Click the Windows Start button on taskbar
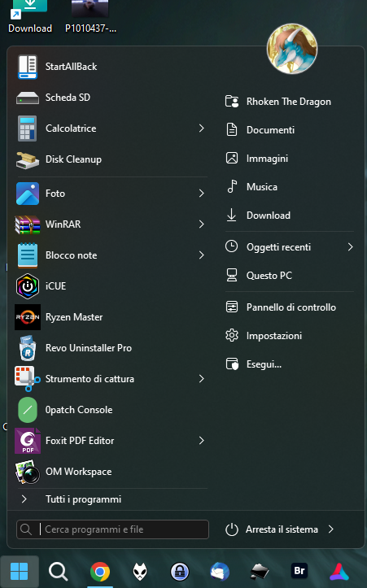Screen dimensions: 367x588 click(x=20, y=572)
